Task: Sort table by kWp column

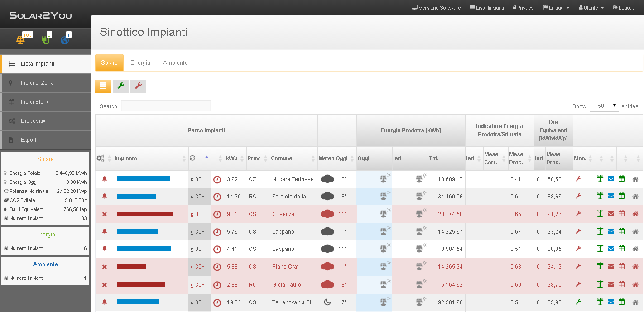Action: (235, 158)
